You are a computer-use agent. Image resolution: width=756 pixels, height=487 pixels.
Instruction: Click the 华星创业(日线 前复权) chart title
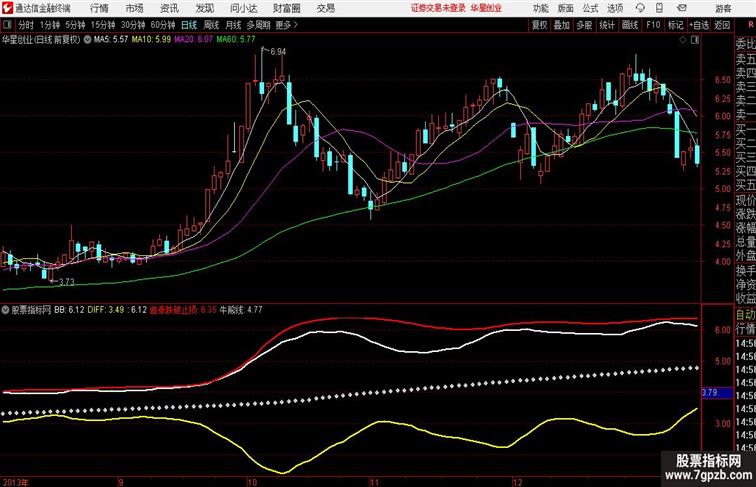(x=41, y=40)
